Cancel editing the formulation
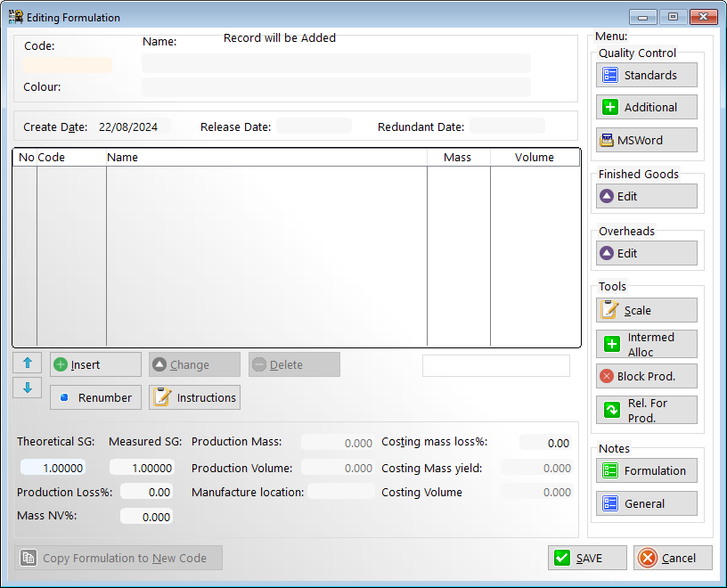The width and height of the screenshot is (727, 588). (x=673, y=559)
